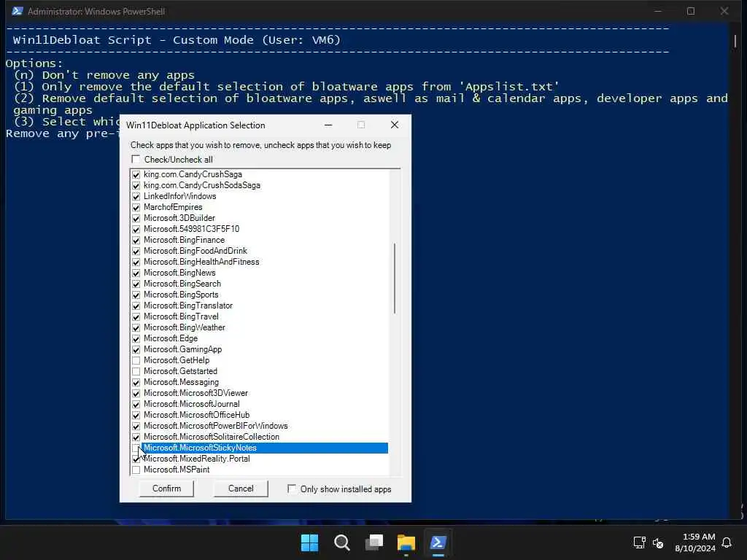Check Microsoft.MicrosoftStickyNotes checkbox
Screen dimensions: 747x560
tap(136, 448)
